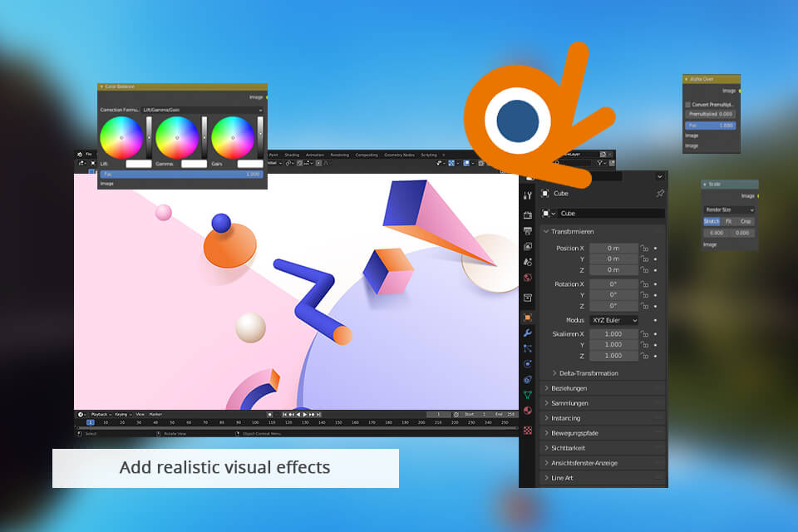Enable the Convert Premultiplied checkbox
798x532 pixels.
pyautogui.click(x=688, y=105)
